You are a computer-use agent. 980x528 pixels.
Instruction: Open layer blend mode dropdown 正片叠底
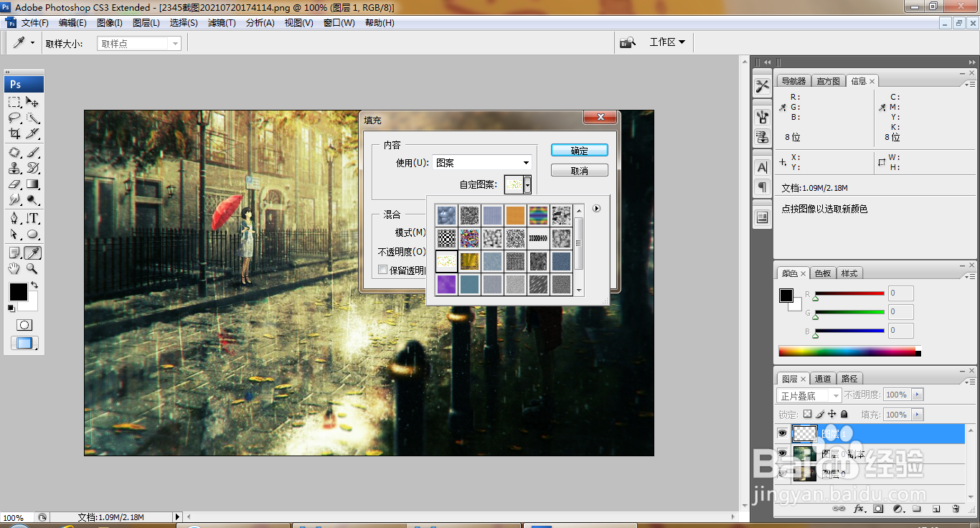click(x=809, y=395)
